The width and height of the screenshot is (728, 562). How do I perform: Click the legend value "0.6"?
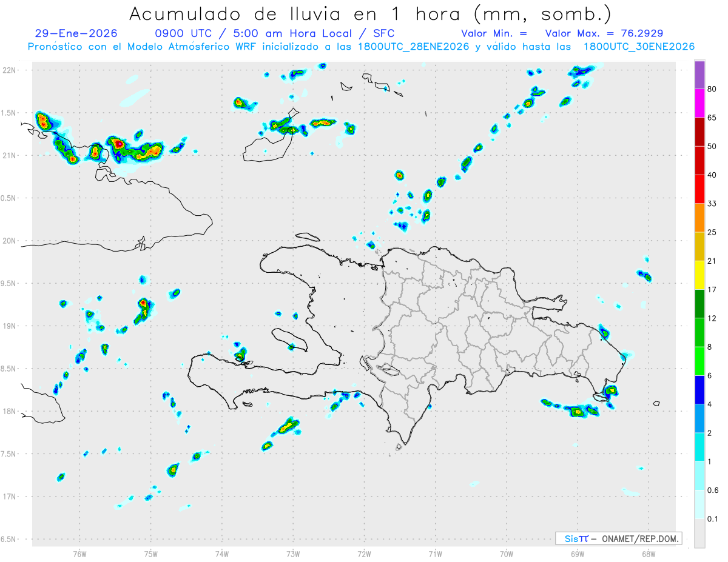[x=713, y=490]
